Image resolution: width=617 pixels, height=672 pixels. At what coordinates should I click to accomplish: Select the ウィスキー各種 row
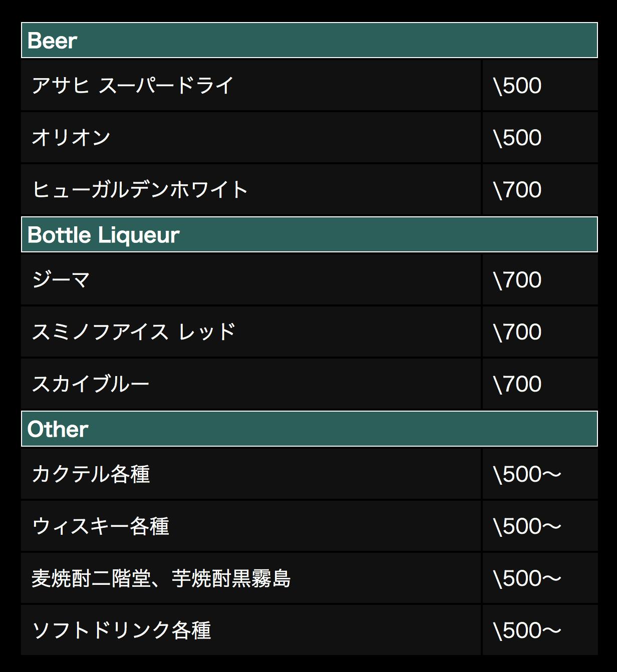tap(101, 526)
